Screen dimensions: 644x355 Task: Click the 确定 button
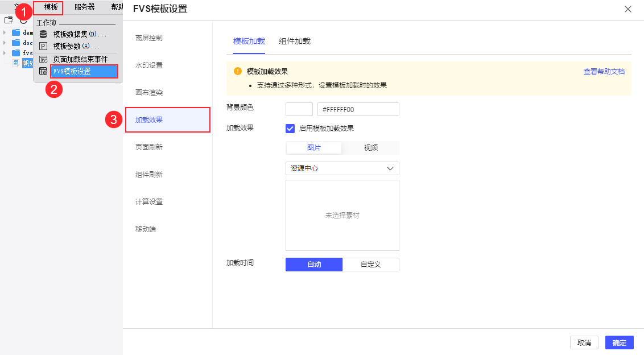[x=619, y=342]
